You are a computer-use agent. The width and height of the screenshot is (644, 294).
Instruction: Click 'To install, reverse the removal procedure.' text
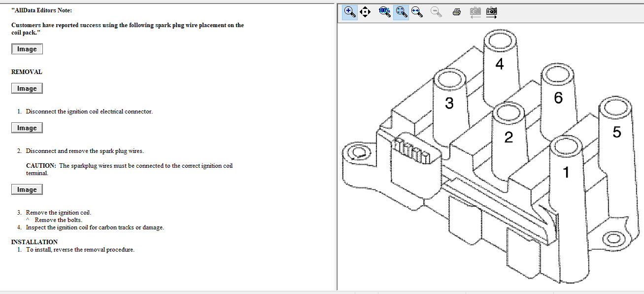click(x=80, y=250)
